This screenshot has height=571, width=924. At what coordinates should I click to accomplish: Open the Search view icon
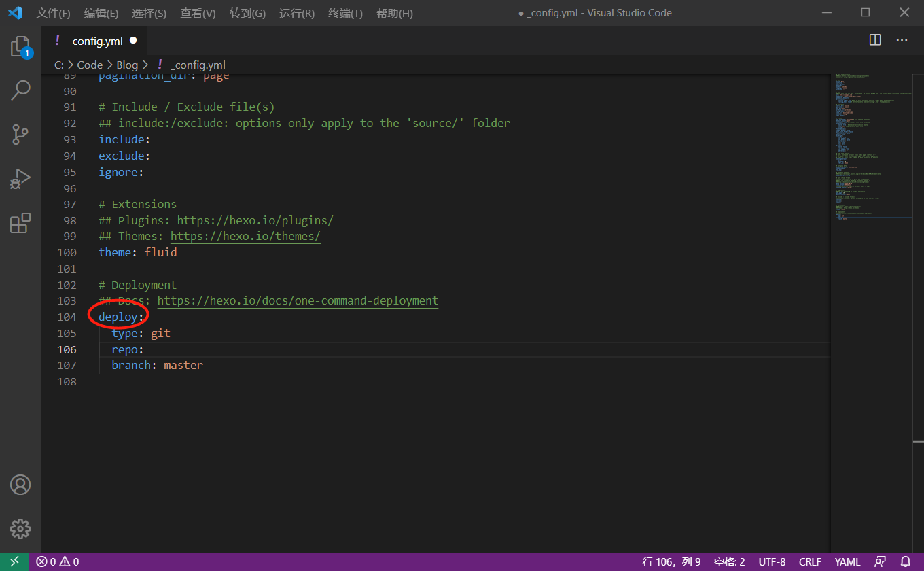(x=20, y=90)
